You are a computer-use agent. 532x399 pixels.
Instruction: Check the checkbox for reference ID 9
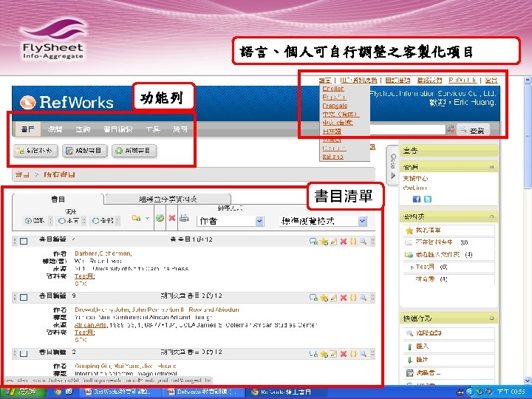(24, 297)
